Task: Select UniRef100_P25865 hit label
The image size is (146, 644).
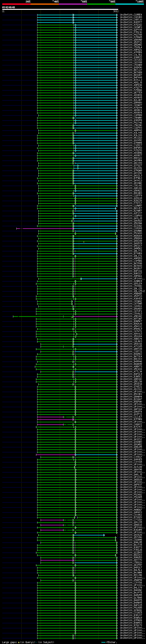Action: (x=131, y=37)
